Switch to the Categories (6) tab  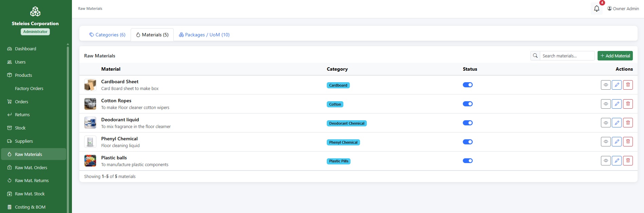(x=107, y=35)
